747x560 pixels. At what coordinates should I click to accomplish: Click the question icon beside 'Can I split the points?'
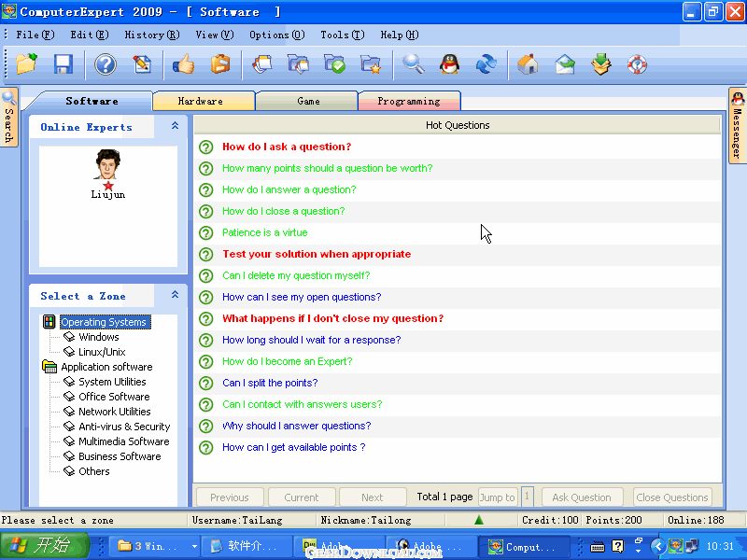coord(205,383)
